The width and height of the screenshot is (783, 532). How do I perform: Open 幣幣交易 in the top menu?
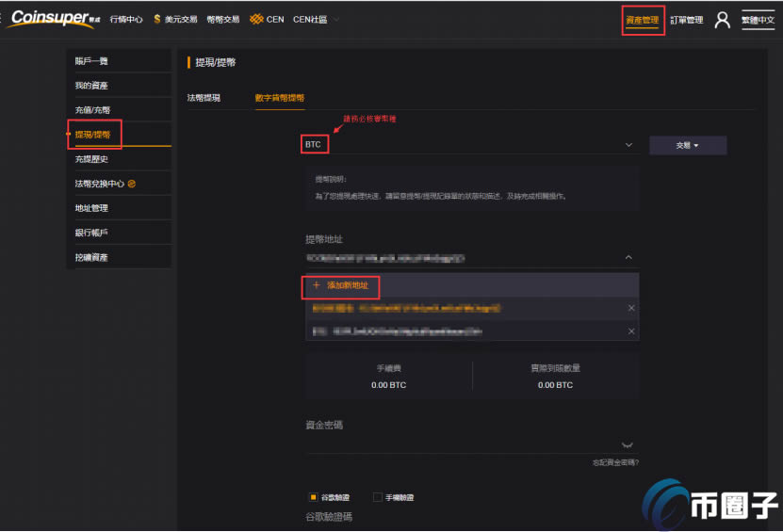[222, 20]
